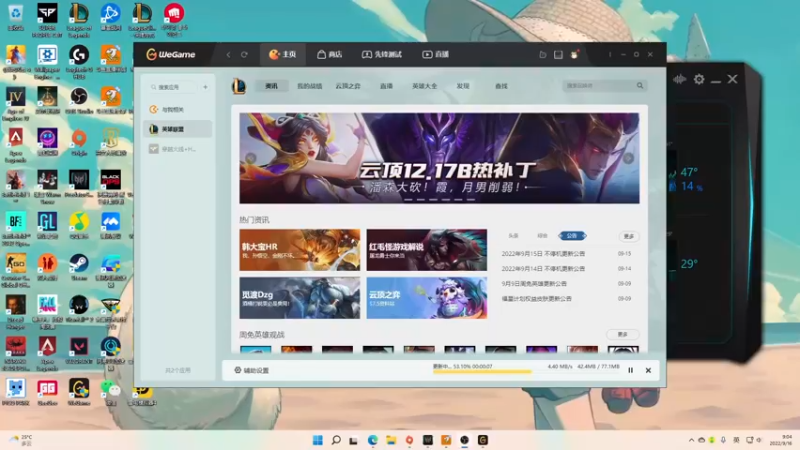Open 辅助设置 in the bottom bar
The height and width of the screenshot is (450, 800).
pyautogui.click(x=252, y=370)
